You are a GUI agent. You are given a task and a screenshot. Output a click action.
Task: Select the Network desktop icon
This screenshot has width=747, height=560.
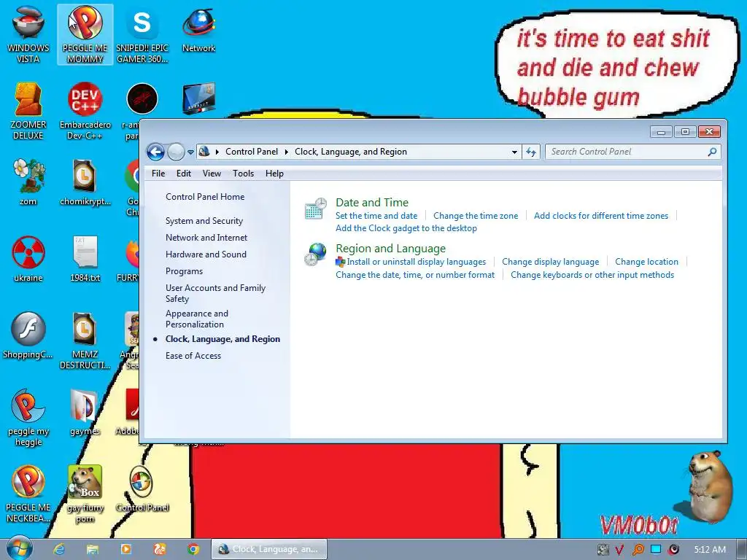coord(198,29)
